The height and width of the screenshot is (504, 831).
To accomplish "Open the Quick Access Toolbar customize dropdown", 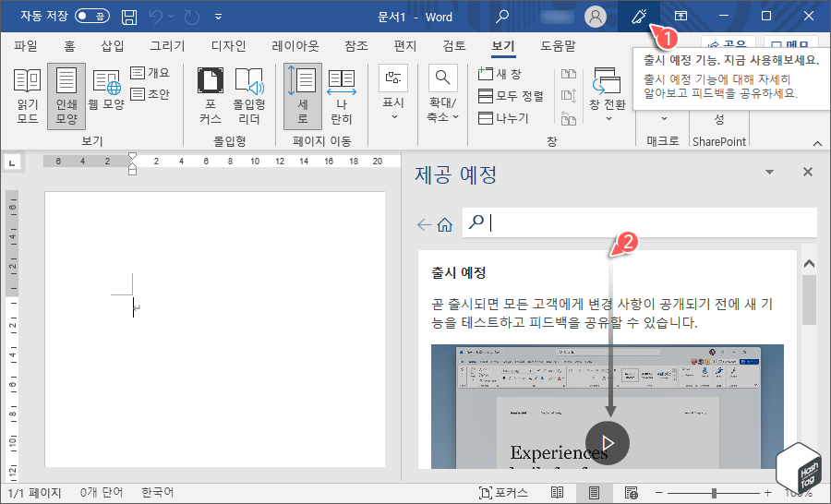I will point(218,17).
